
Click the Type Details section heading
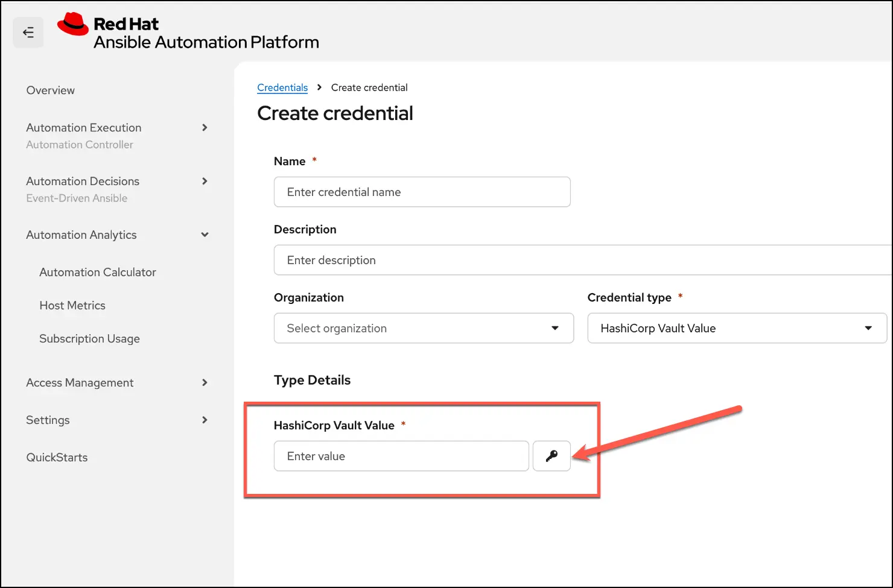click(312, 380)
